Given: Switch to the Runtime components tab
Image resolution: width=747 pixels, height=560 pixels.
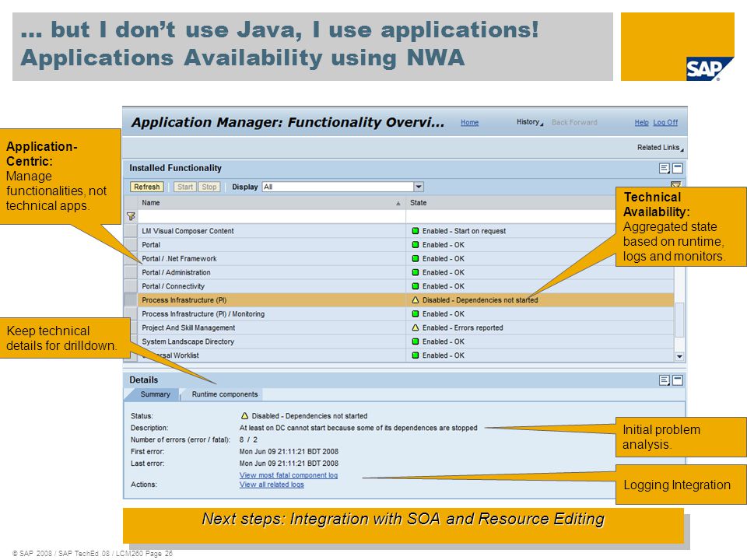Looking at the screenshot, I should pos(224,394).
